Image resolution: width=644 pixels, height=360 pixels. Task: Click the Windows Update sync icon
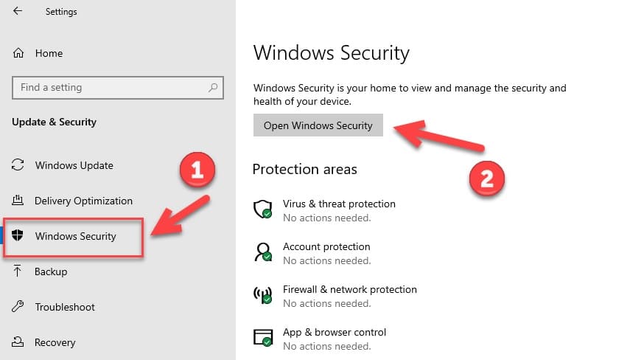[18, 165]
